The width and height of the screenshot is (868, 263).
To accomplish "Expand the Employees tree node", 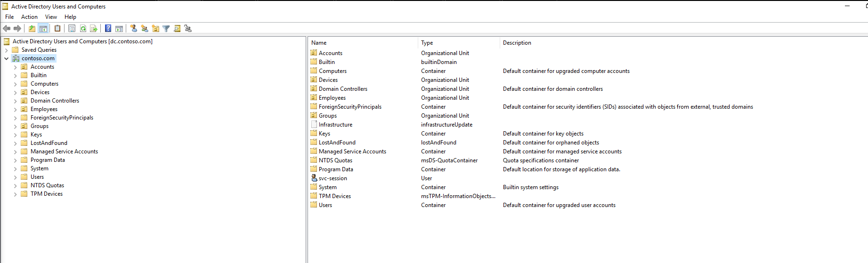I will (x=15, y=109).
